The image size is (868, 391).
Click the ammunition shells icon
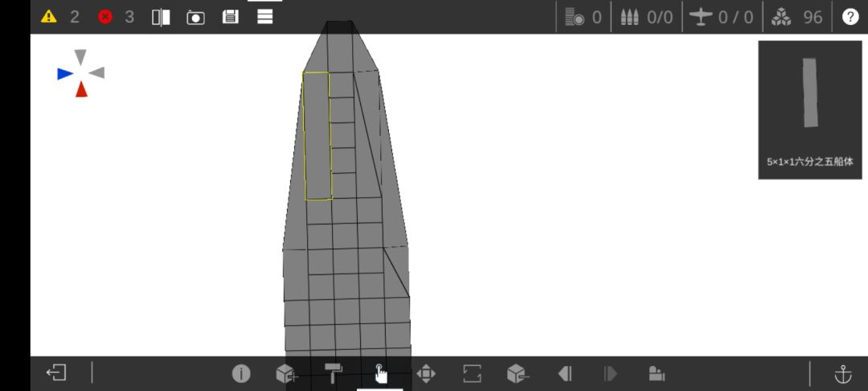tap(629, 17)
